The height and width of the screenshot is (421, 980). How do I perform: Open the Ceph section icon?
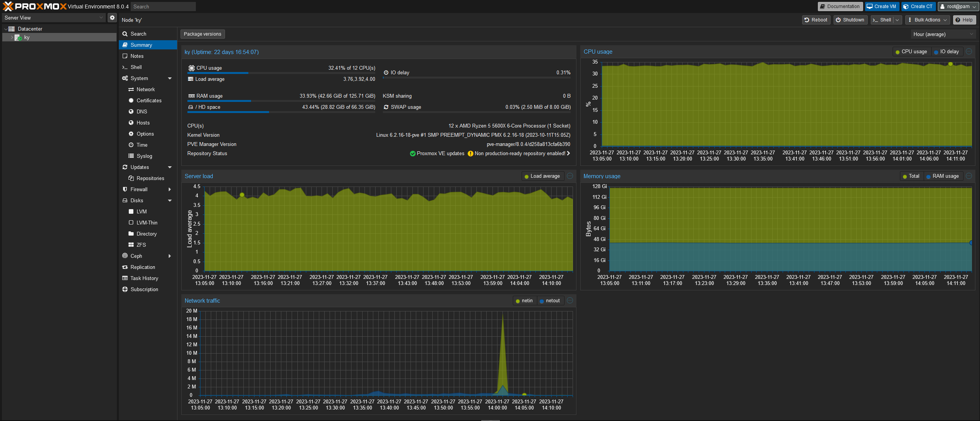click(x=125, y=256)
